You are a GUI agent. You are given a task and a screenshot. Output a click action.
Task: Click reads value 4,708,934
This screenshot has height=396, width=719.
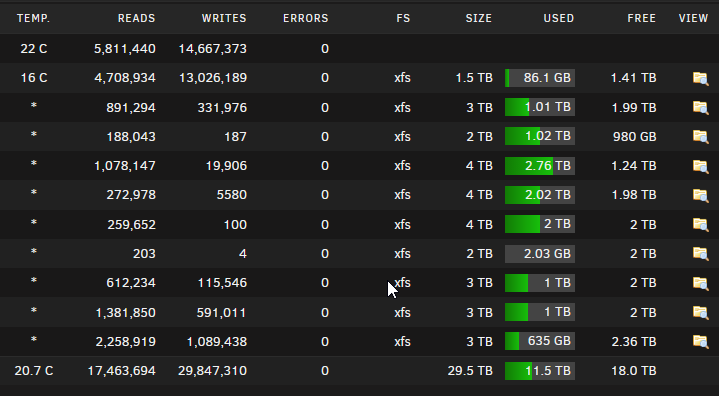tap(125, 78)
